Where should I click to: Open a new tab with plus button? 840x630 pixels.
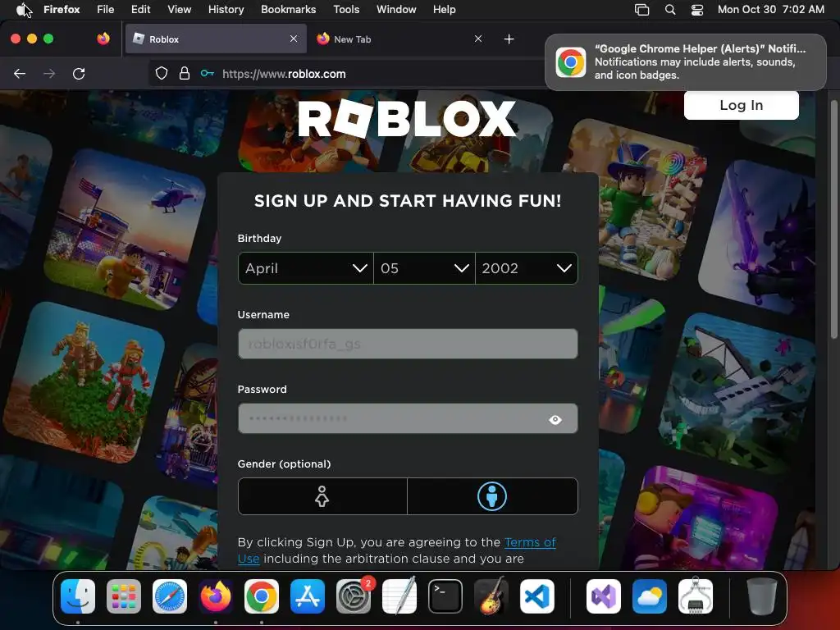click(x=509, y=39)
